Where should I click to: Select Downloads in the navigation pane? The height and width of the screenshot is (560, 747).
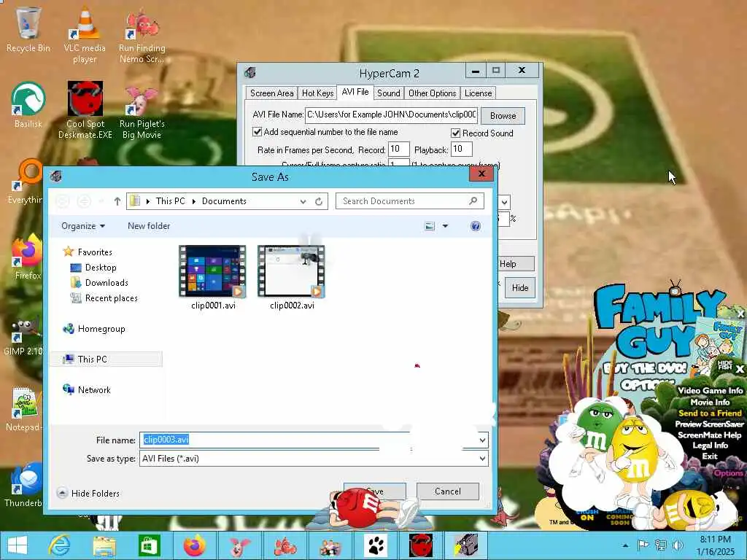pos(107,283)
